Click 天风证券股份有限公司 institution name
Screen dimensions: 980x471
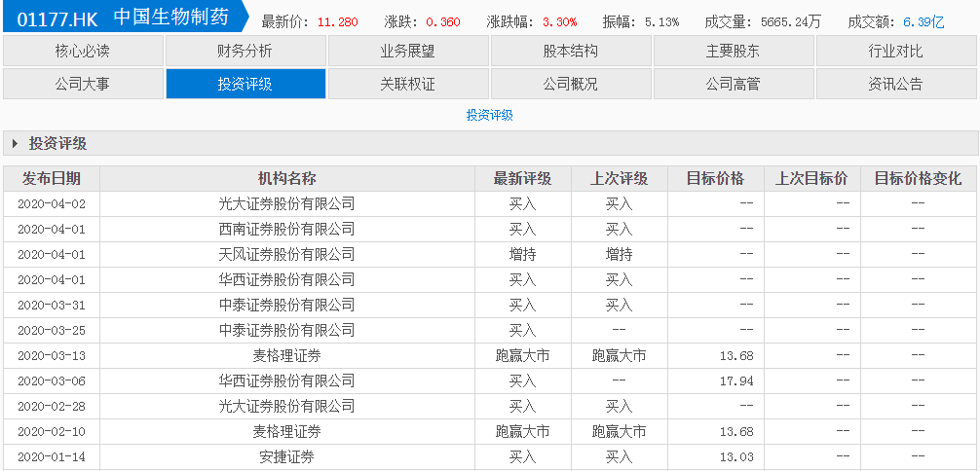tap(286, 254)
